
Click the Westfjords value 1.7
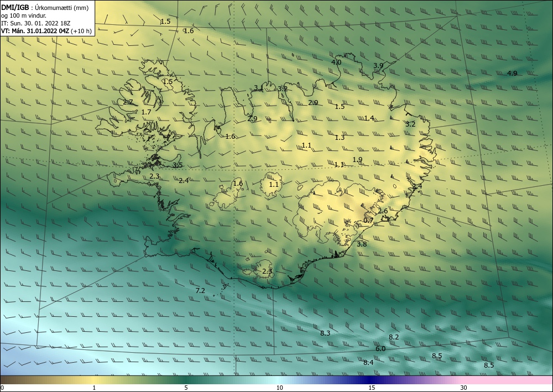pos(146,112)
